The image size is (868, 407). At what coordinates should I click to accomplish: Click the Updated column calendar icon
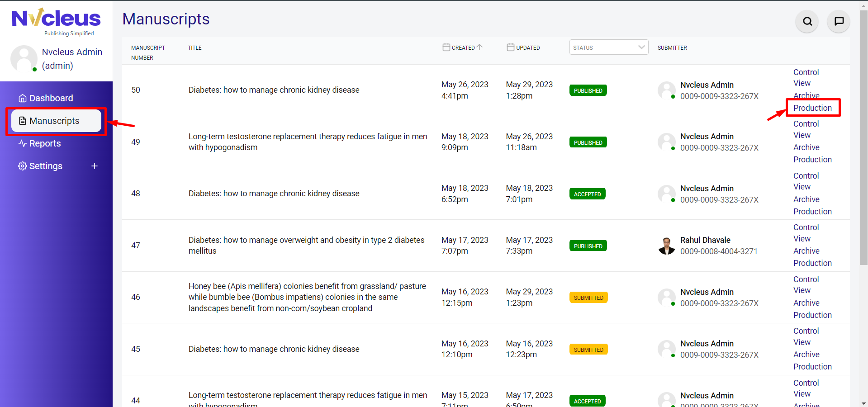tap(510, 47)
